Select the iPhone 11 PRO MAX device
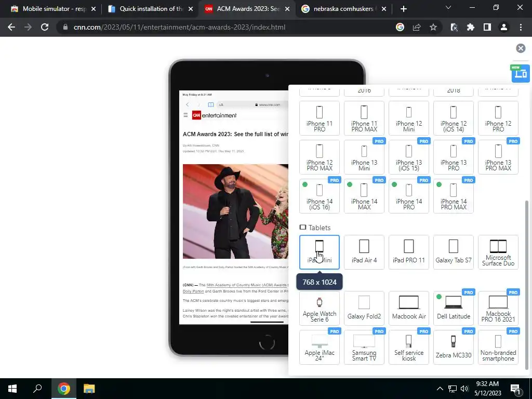Screen dimensions: 532x399 point(364,118)
